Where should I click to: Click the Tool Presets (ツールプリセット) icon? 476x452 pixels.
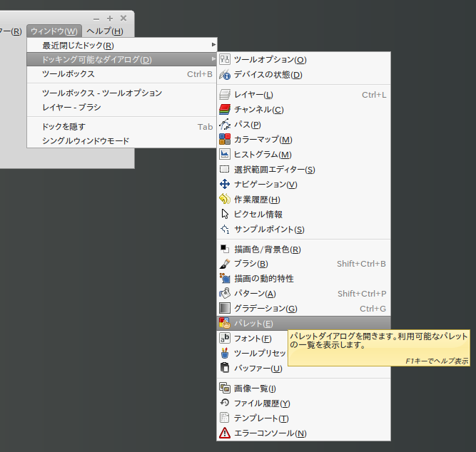(x=225, y=353)
